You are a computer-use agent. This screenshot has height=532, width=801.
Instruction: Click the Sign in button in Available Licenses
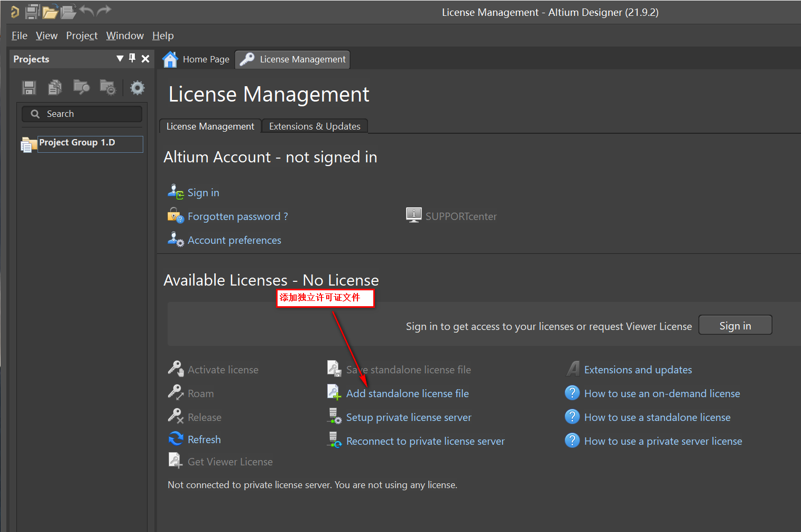735,326
